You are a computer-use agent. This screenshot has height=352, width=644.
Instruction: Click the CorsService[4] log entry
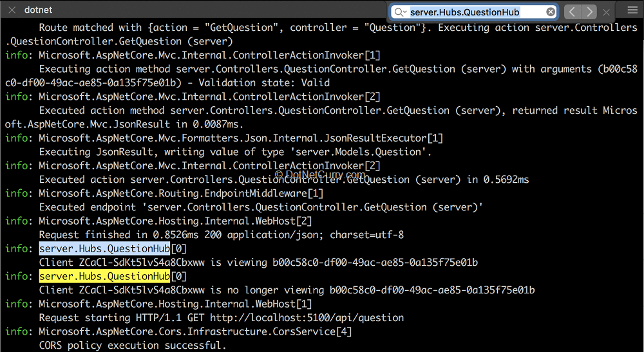[196, 331]
